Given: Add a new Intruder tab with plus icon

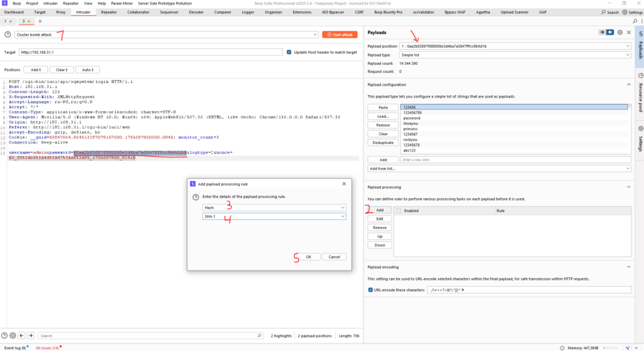Looking at the screenshot, I should coord(40,21).
